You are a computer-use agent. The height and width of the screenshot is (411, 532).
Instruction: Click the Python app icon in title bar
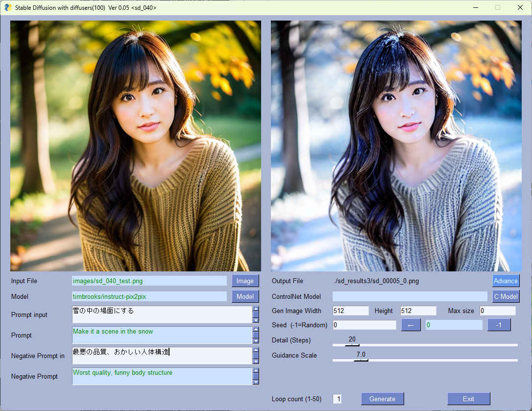click(8, 7)
